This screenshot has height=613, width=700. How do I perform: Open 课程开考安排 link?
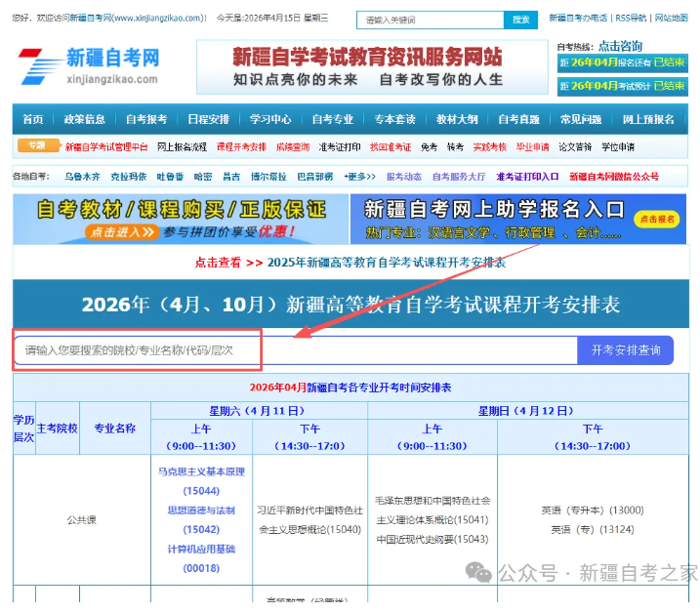[x=241, y=147]
